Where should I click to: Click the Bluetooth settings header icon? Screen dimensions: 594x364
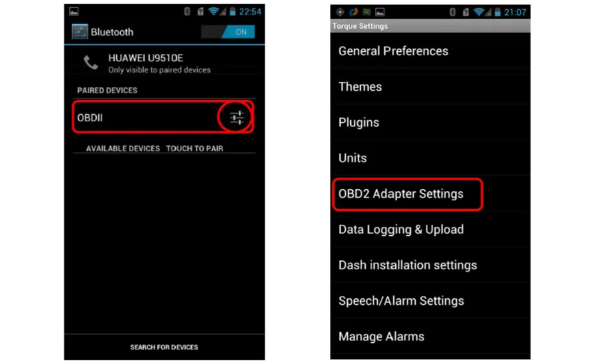pyautogui.click(x=80, y=32)
